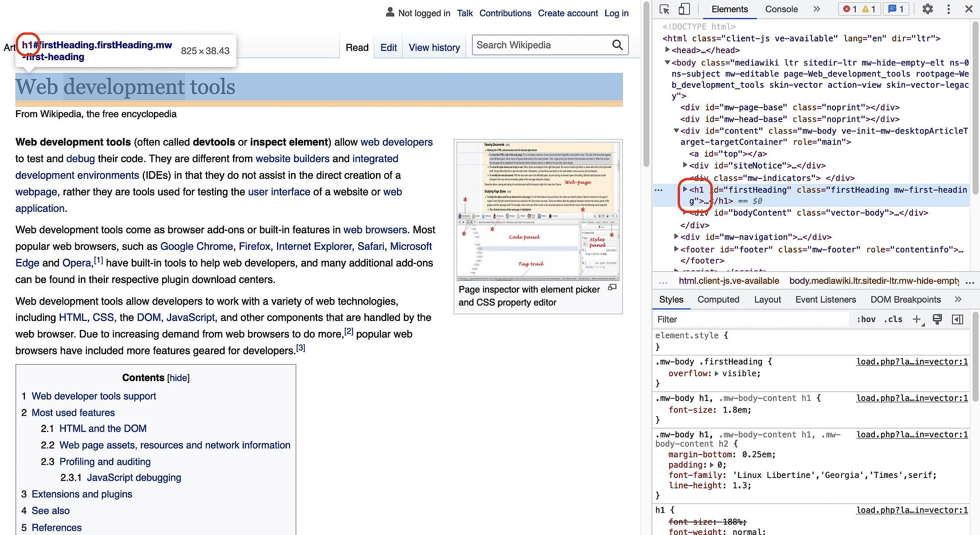Image resolution: width=980 pixels, height=535 pixels.
Task: Click the Styles Filter input field
Action: pyautogui.click(x=752, y=319)
